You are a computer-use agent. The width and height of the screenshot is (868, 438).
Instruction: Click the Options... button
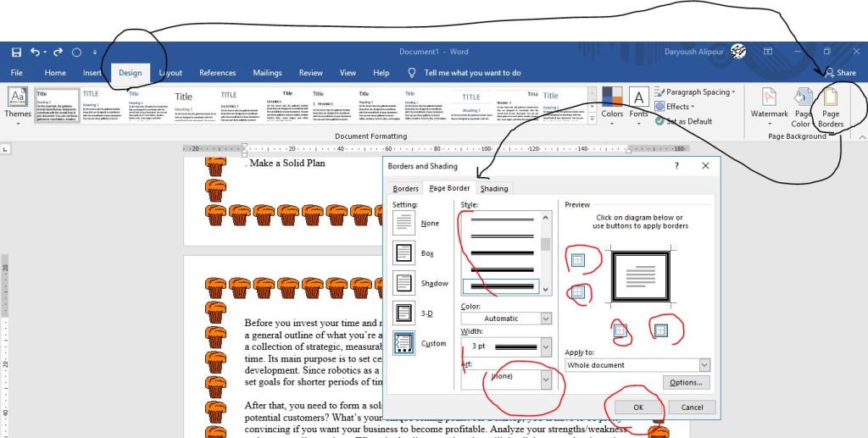(x=685, y=382)
